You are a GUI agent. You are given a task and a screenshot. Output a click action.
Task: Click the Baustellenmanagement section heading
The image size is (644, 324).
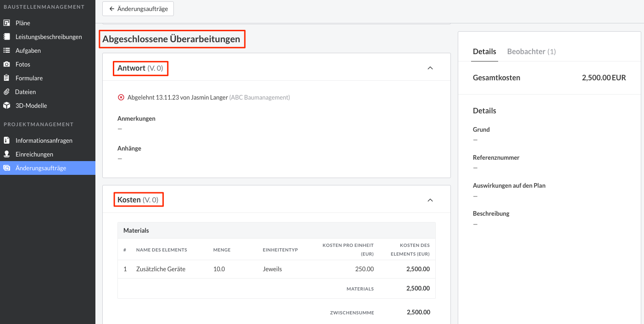[x=44, y=7]
